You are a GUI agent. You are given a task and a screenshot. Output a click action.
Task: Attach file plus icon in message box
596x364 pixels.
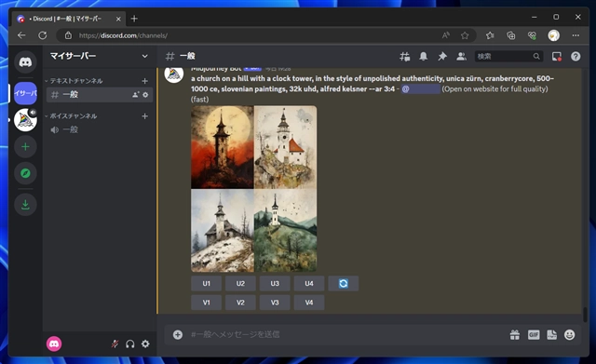[x=178, y=335]
